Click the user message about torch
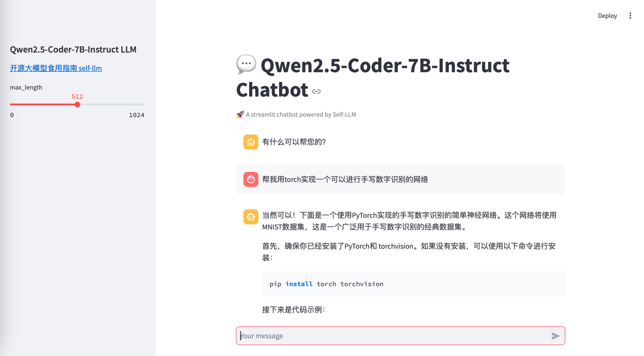644x356 pixels. click(345, 179)
